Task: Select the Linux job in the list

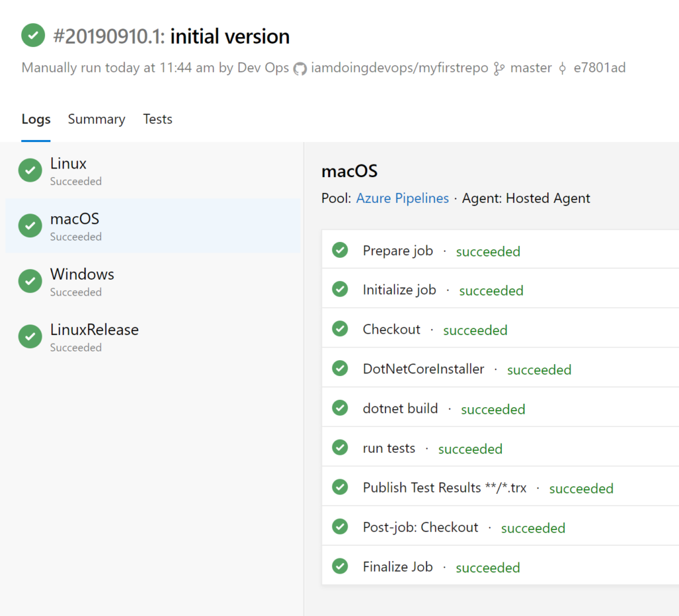Action: click(153, 170)
